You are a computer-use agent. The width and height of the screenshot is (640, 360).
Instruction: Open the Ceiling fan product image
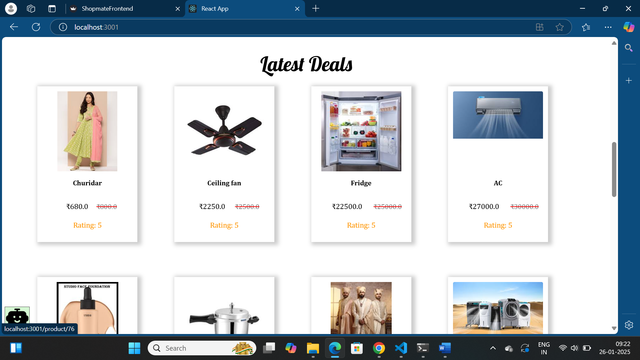click(x=224, y=131)
